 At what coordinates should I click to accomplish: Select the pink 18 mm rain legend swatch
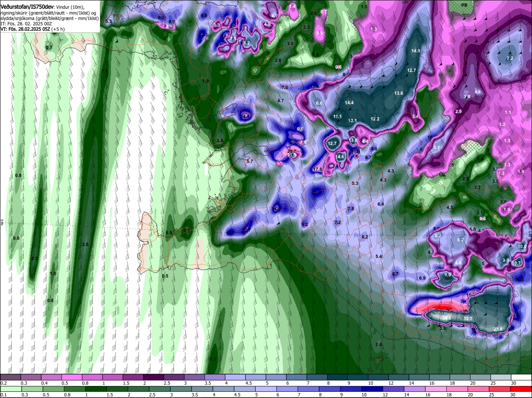point(456,389)
